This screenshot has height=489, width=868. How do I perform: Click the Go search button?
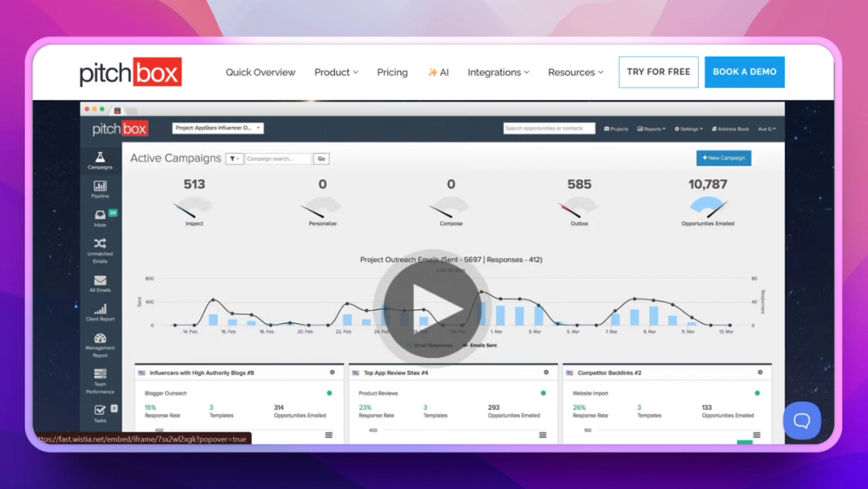[x=321, y=159]
